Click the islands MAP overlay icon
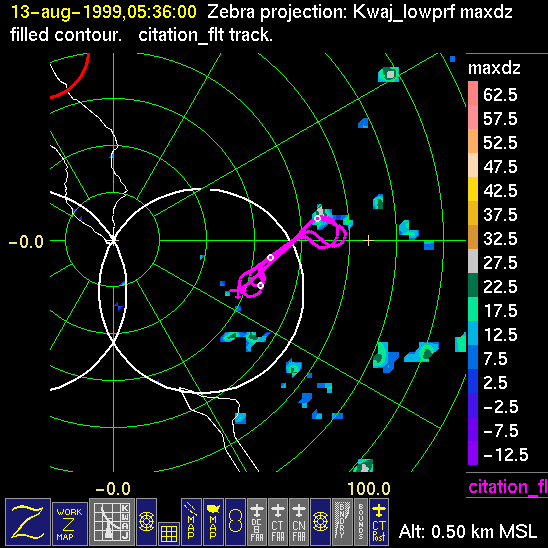 click(x=191, y=522)
